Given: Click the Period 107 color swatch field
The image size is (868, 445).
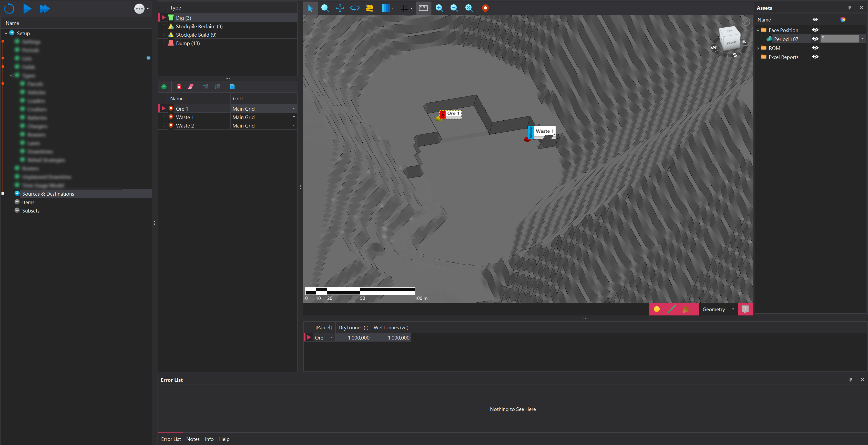Looking at the screenshot, I should coord(839,39).
